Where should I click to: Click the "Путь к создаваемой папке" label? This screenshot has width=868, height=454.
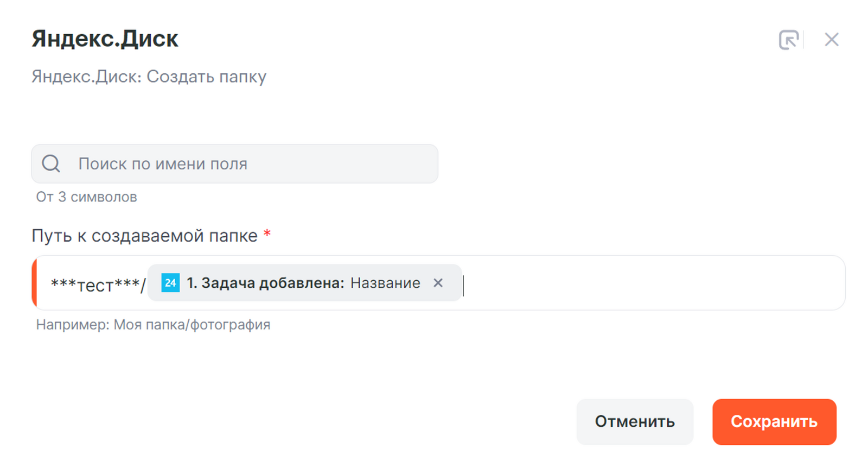(144, 236)
